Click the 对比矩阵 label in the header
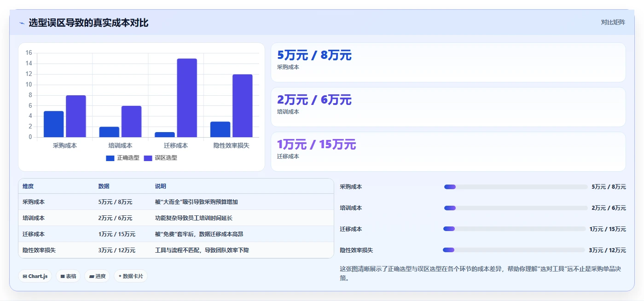This screenshot has height=301, width=644. pyautogui.click(x=613, y=22)
